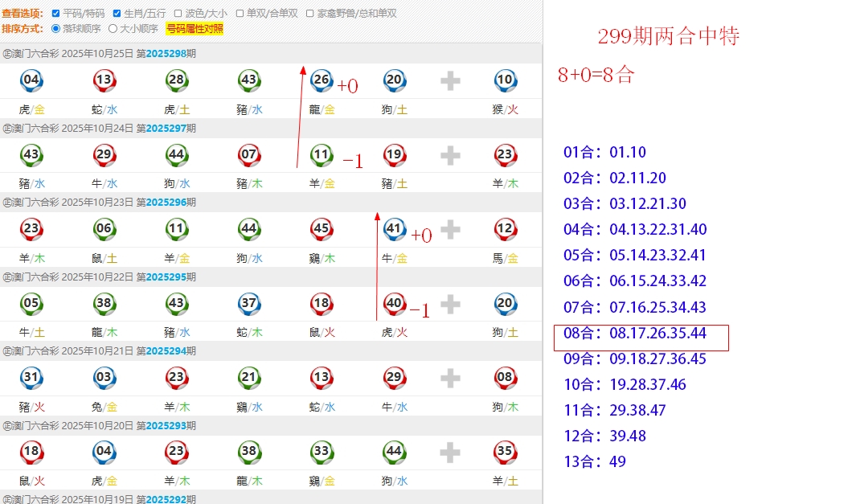The image size is (852, 504).
Task: Open the 号码属性对照 highlighted link
Action: pos(195,29)
